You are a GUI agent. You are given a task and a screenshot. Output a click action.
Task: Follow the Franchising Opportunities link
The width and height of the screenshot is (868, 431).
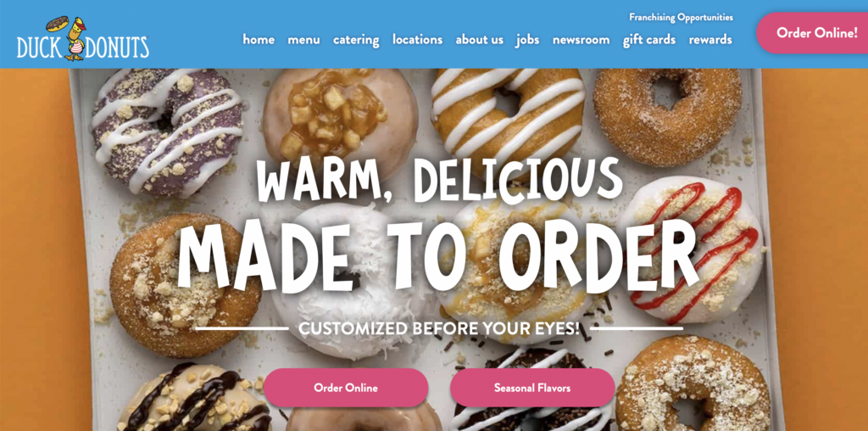click(681, 17)
